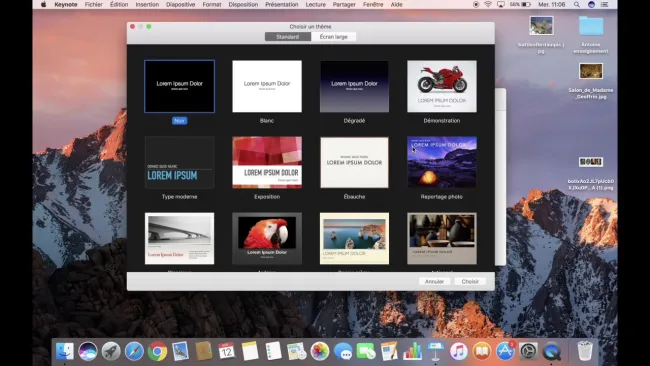Click the Annuler button
This screenshot has height=366, width=650.
[x=434, y=281]
